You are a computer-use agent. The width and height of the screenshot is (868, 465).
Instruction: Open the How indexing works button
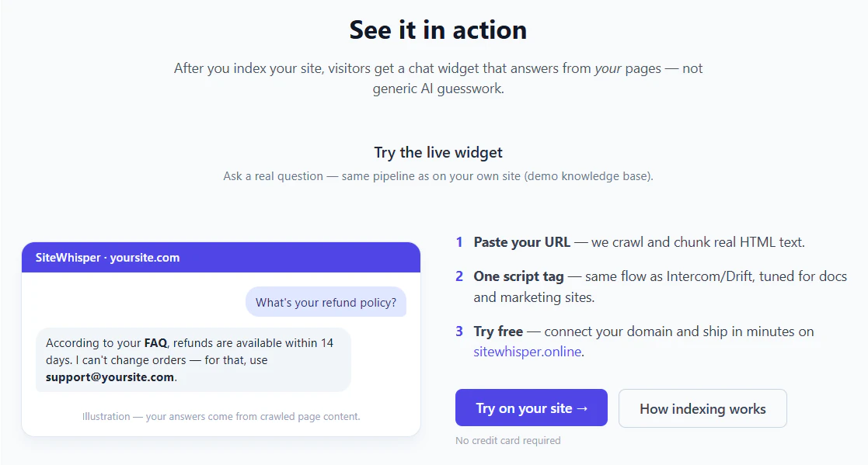702,408
